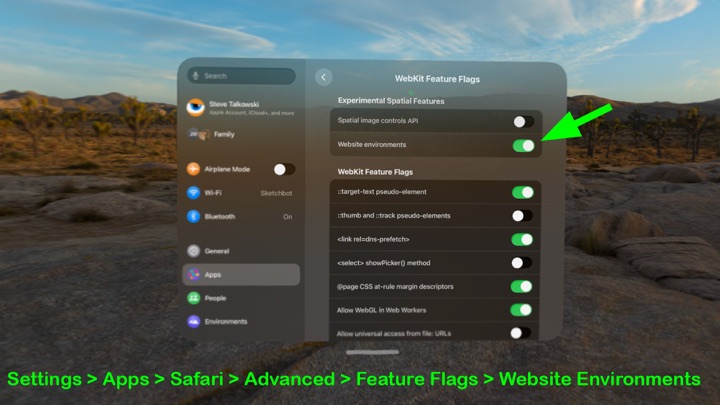Open Steve Talkowski account avatar
720x405 pixels.
point(195,107)
